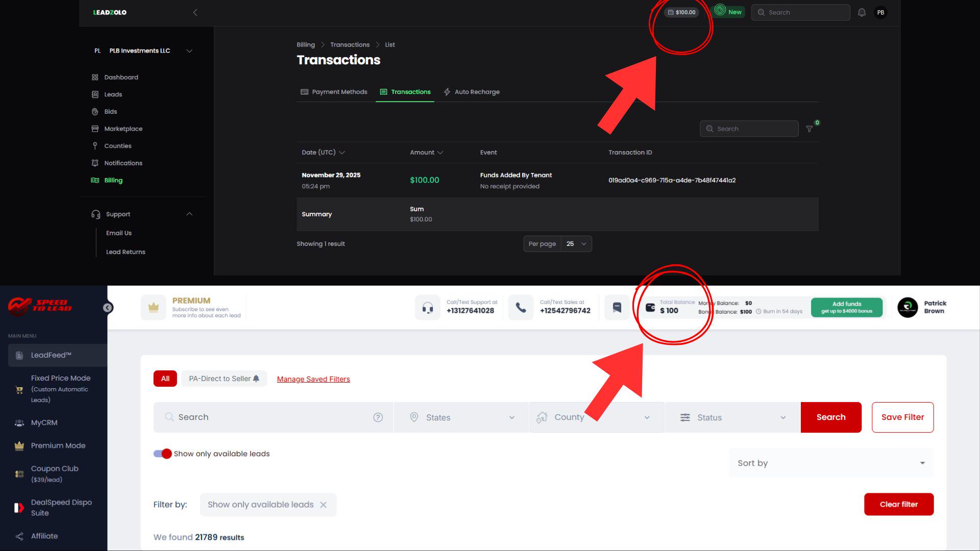Viewport: 980px width, 551px height.
Task: Collapse the Leadzolo sidebar with the arrow icon
Action: [x=195, y=12]
